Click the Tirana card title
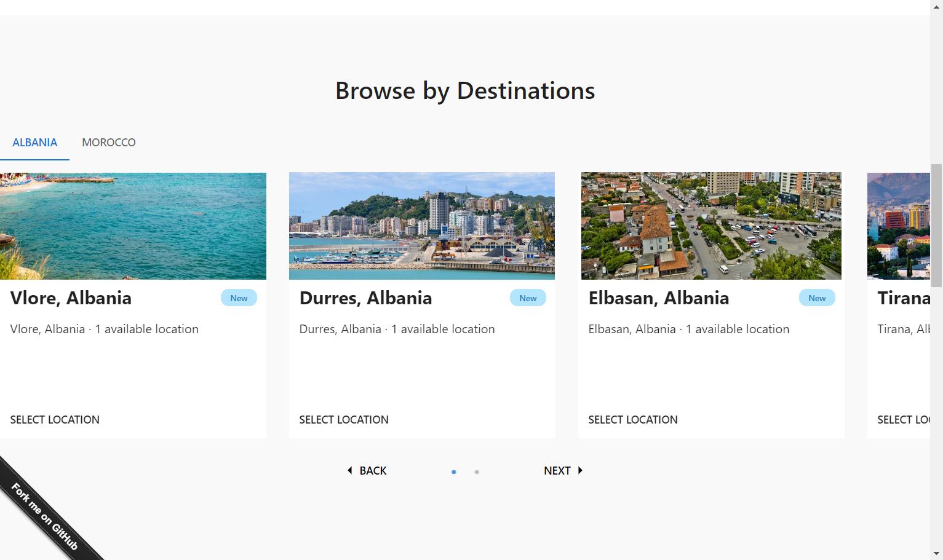The width and height of the screenshot is (943, 560). coord(904,298)
